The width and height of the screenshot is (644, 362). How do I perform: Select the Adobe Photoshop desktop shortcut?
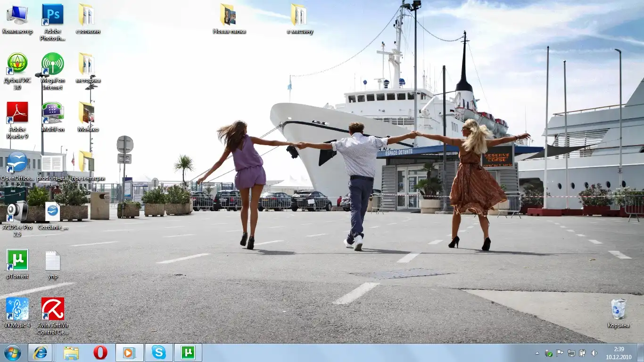tap(52, 15)
